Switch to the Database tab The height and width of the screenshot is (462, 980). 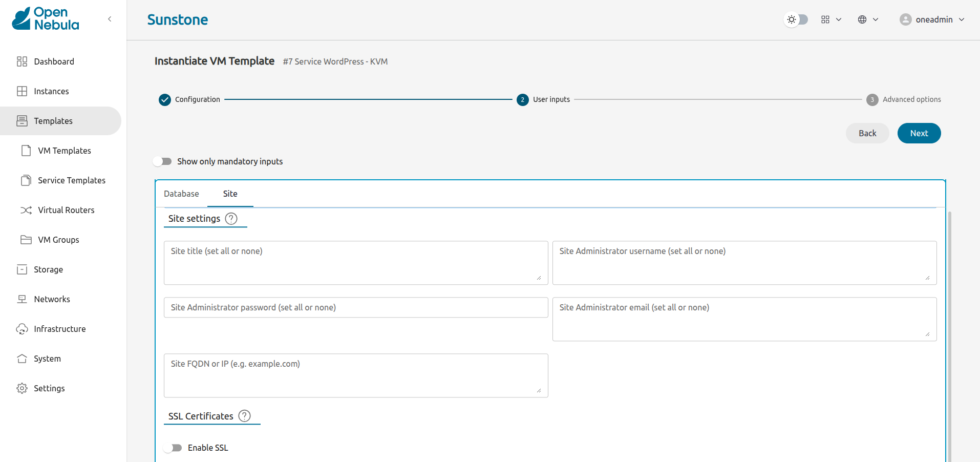(x=181, y=194)
